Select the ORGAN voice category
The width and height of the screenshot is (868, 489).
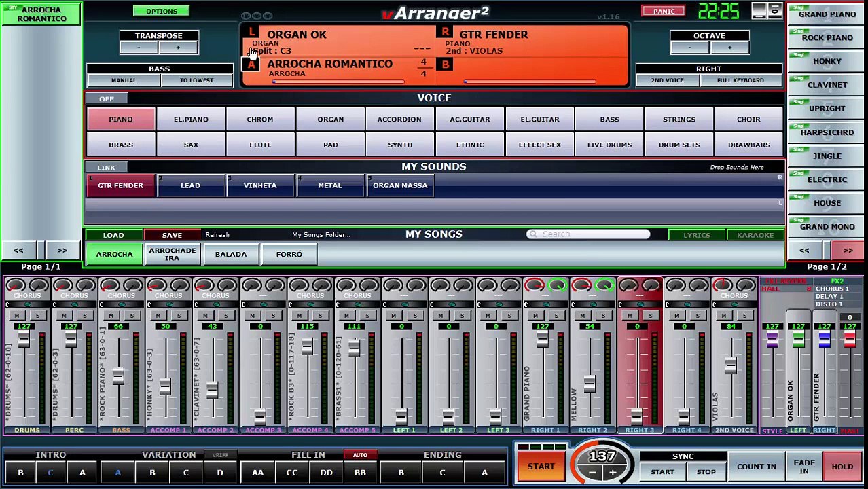pyautogui.click(x=331, y=120)
